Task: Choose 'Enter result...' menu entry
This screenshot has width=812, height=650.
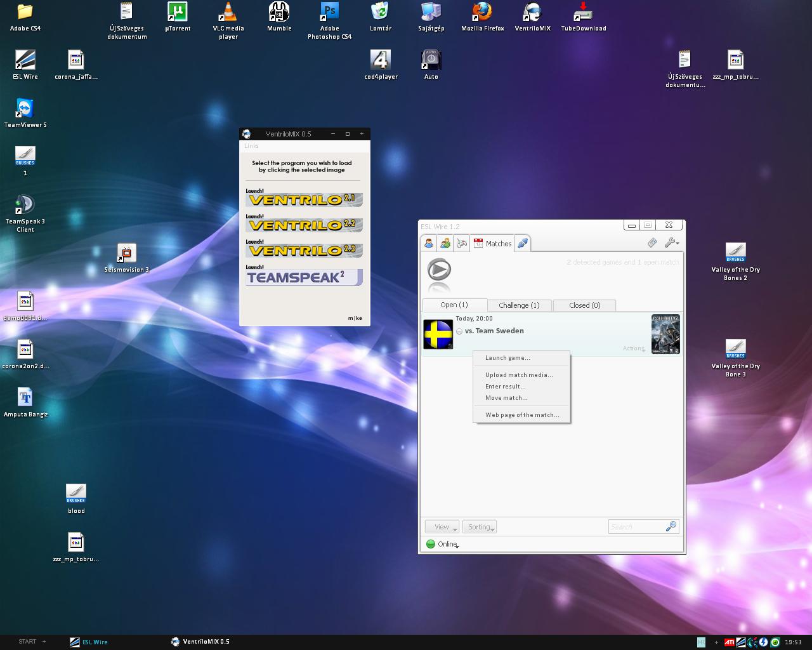Action: pos(505,387)
